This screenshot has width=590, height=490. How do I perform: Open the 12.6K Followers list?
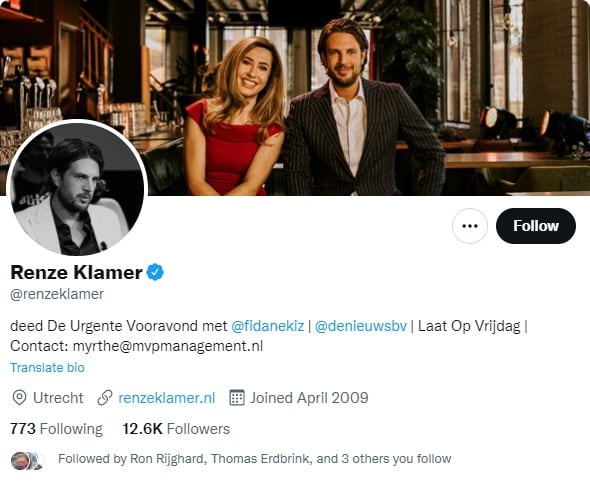point(176,429)
